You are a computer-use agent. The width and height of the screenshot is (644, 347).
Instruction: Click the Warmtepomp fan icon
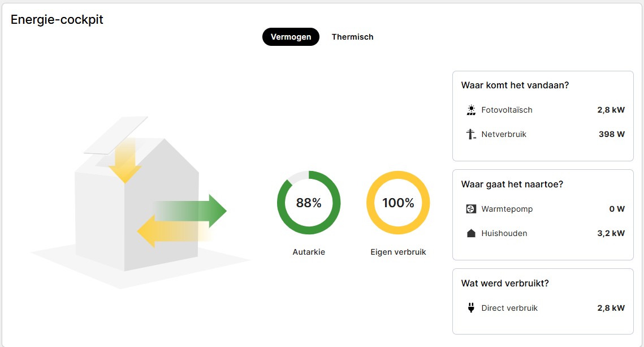coord(471,209)
